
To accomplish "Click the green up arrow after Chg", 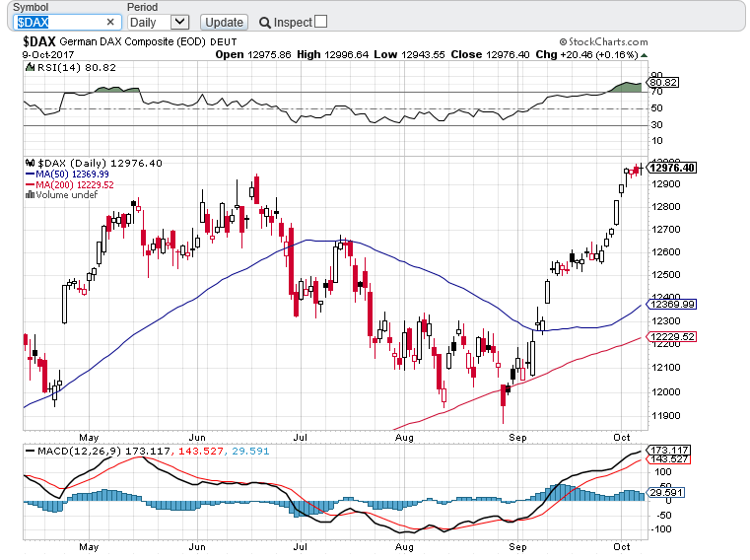I will tap(644, 55).
